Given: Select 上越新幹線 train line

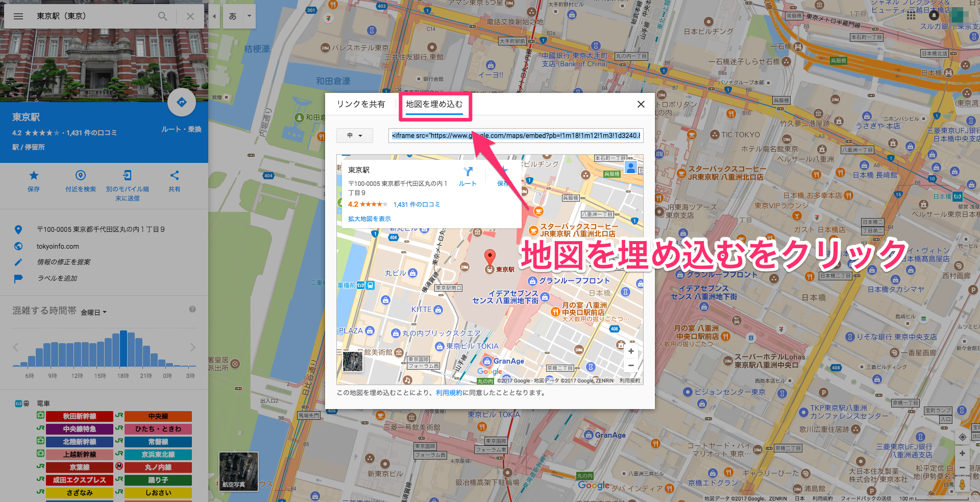Looking at the screenshot, I should tap(79, 455).
